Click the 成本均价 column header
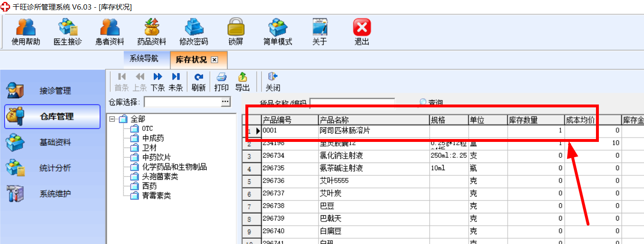Image resolution: width=644 pixels, height=244 pixels. pyautogui.click(x=593, y=120)
